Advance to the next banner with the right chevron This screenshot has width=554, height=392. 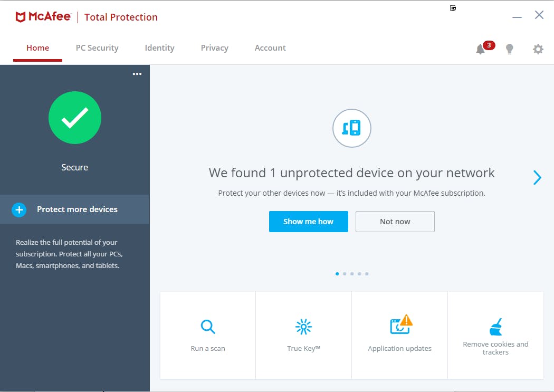click(537, 178)
